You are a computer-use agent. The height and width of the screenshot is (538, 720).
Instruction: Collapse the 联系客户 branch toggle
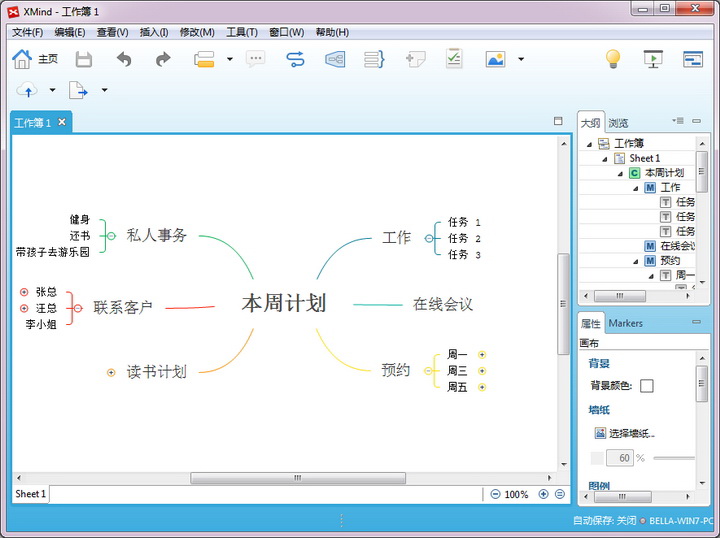click(x=78, y=308)
